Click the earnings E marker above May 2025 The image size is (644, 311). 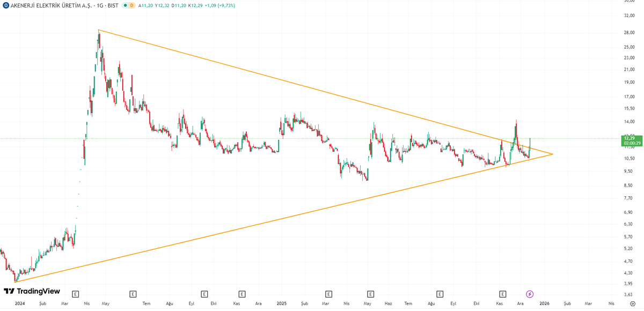click(370, 294)
